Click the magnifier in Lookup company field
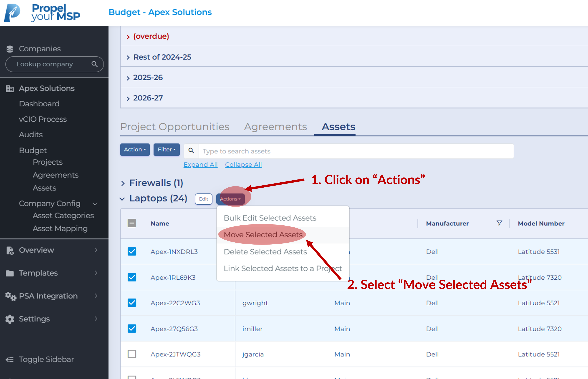588x379 pixels. (94, 64)
